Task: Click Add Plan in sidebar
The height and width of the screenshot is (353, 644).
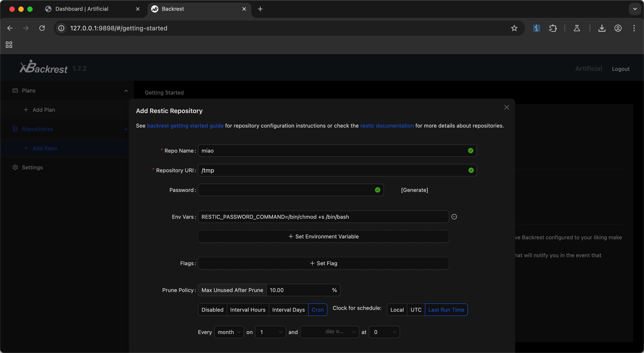Action: click(44, 110)
